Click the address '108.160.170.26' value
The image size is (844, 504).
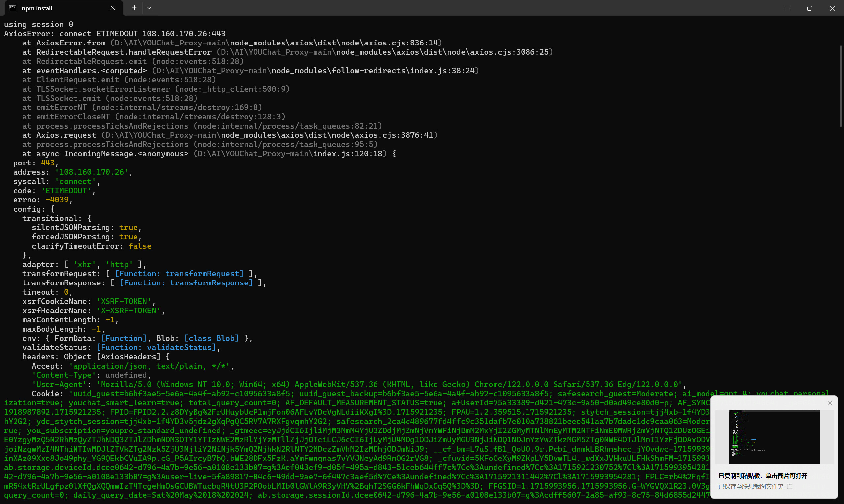(91, 172)
